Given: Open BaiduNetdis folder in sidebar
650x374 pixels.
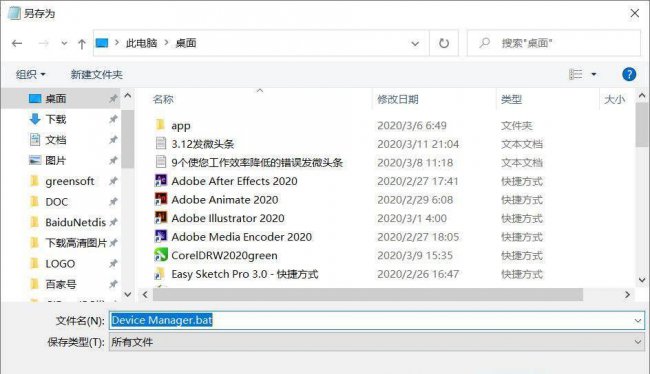Looking at the screenshot, I should click(75, 222).
